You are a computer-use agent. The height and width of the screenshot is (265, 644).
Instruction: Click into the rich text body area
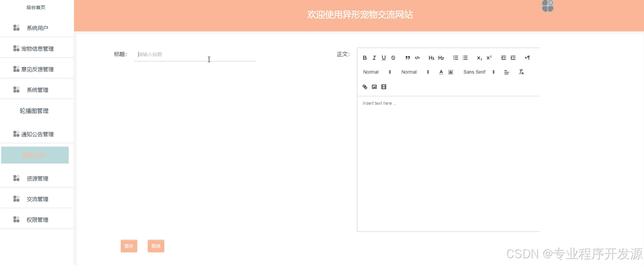pos(448,163)
